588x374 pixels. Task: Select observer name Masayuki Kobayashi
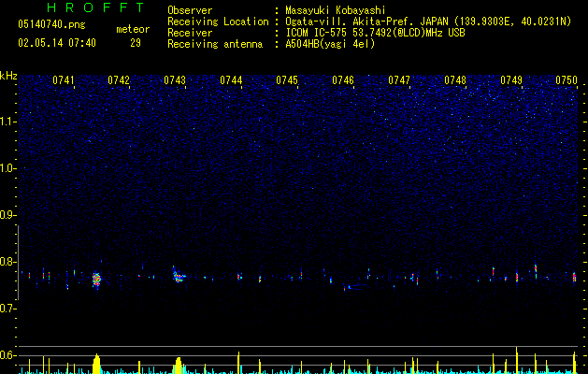pyautogui.click(x=336, y=10)
